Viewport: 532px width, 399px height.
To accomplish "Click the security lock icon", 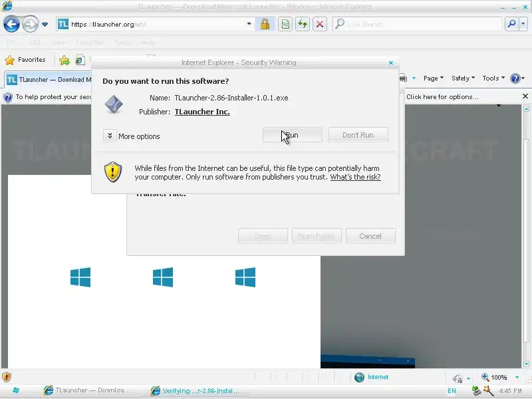I will coord(265,24).
